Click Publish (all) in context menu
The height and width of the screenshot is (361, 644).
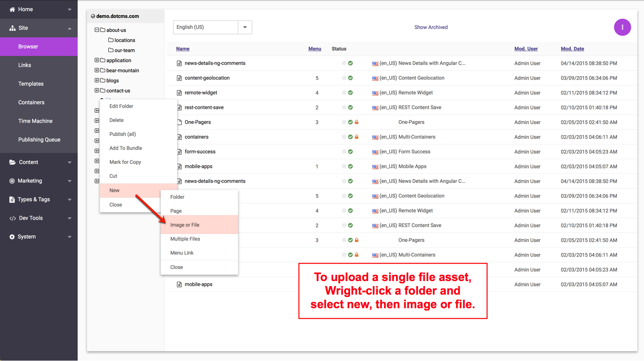point(123,134)
